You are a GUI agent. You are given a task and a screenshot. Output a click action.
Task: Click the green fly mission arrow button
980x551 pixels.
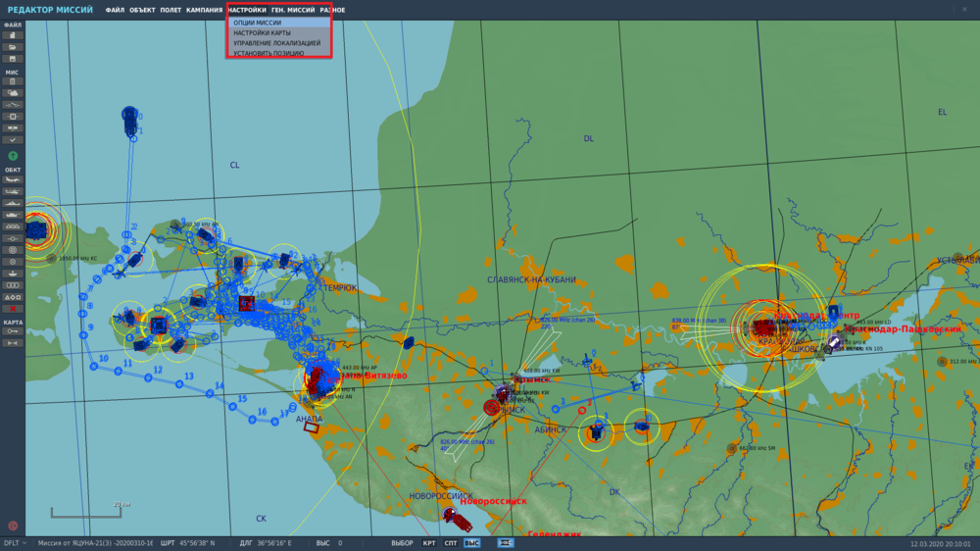[x=13, y=156]
